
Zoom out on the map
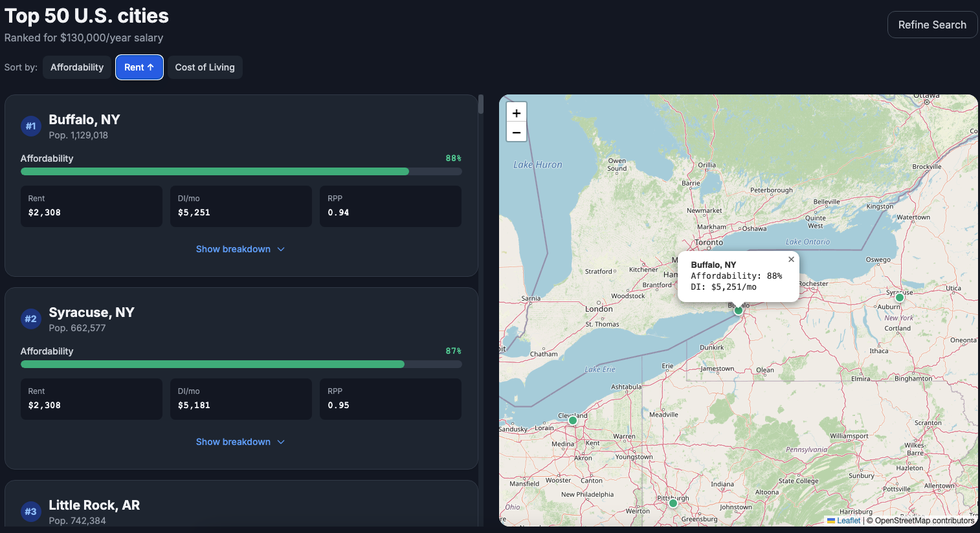tap(516, 132)
